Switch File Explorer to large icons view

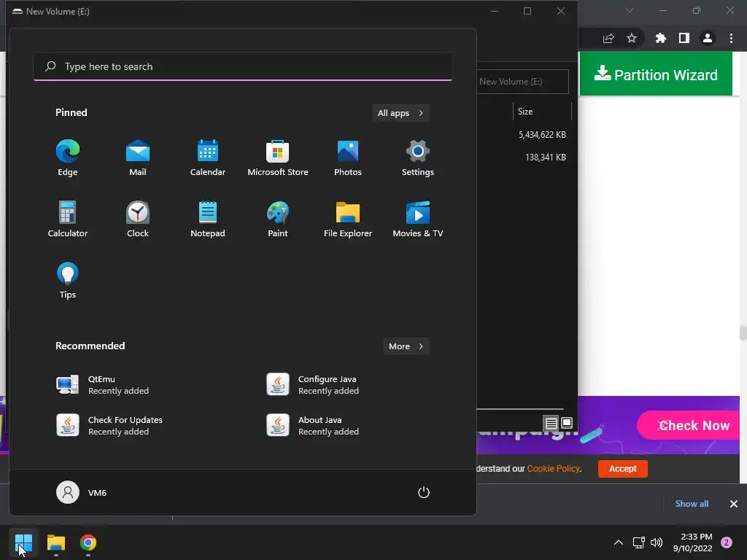(x=566, y=423)
